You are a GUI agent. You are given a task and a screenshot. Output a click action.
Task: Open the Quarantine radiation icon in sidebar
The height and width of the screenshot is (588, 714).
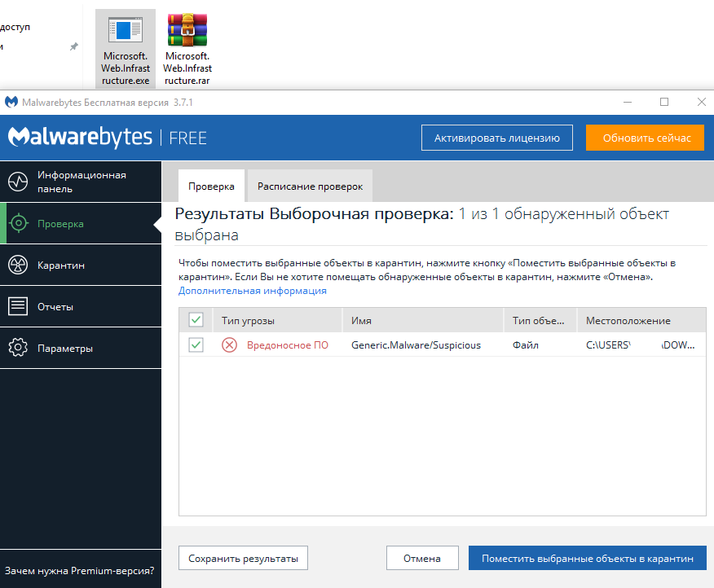18,265
